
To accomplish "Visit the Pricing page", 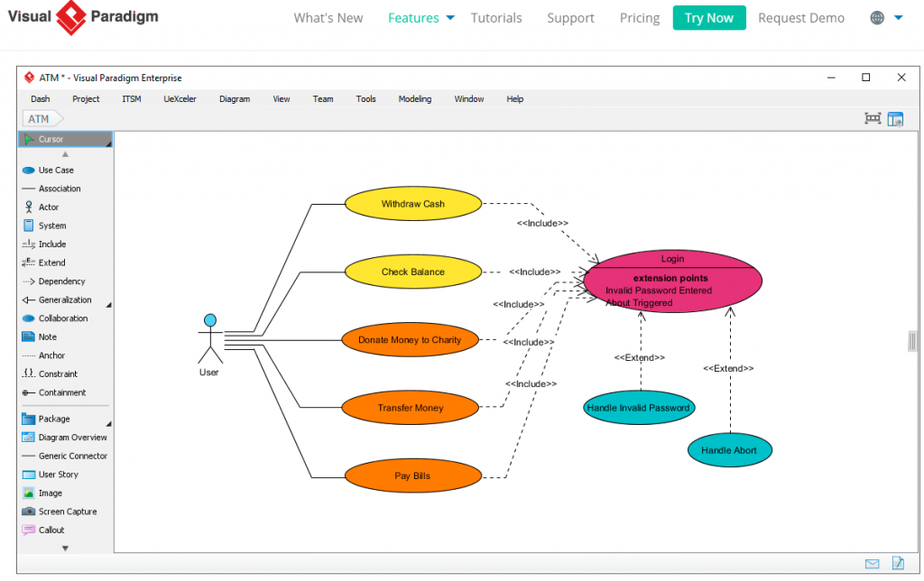I will (x=640, y=18).
